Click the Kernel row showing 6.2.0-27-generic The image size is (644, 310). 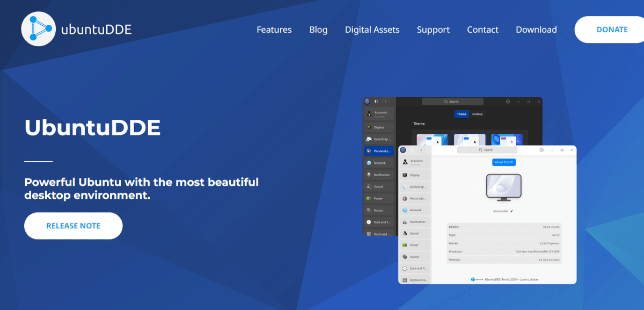click(x=504, y=243)
